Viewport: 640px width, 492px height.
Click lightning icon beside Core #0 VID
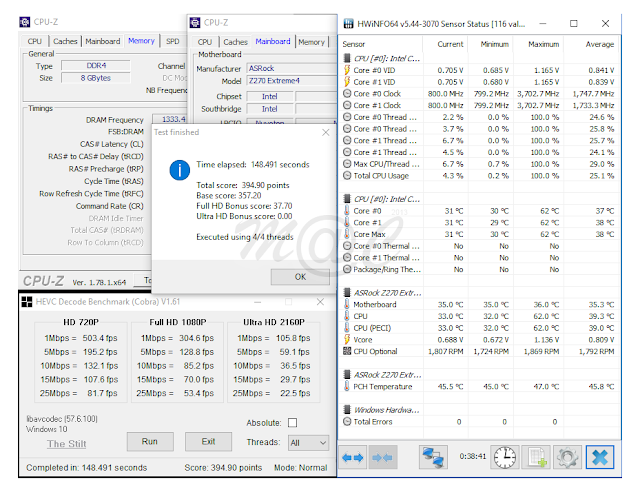point(347,70)
